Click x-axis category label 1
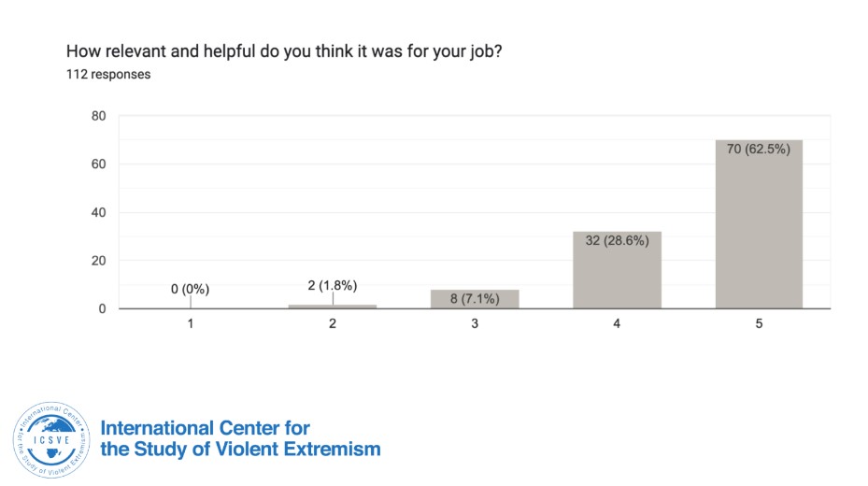 pyautogui.click(x=191, y=323)
